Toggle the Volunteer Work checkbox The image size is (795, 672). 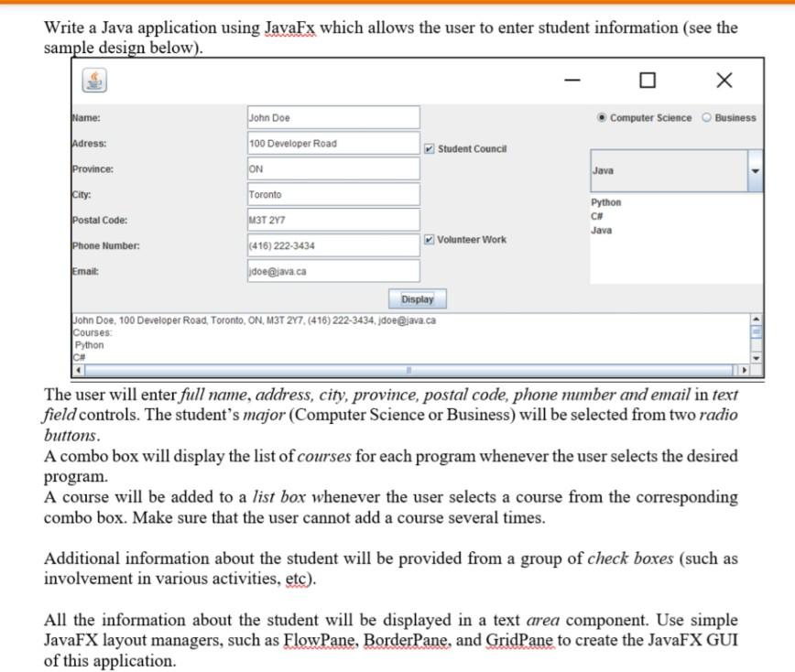pos(430,240)
